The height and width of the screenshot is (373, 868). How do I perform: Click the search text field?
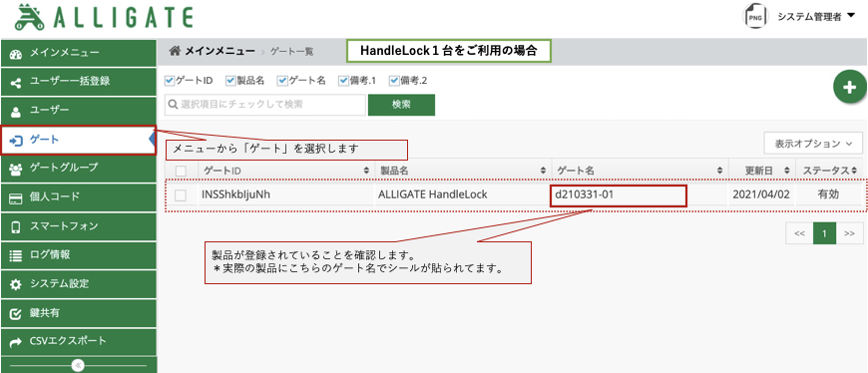click(265, 105)
